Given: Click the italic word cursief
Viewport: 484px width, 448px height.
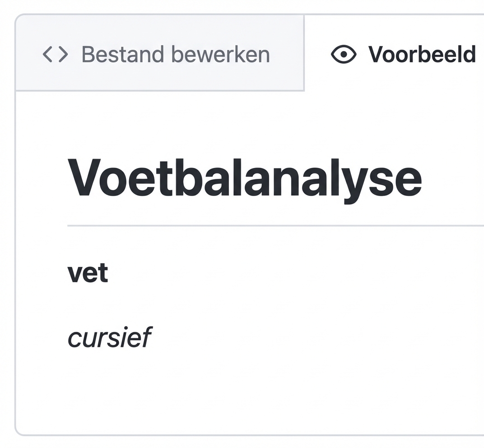Looking at the screenshot, I should click(110, 336).
